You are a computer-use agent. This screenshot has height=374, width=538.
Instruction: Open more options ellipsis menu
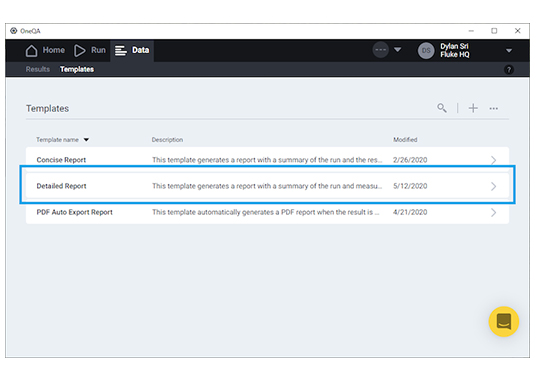pyautogui.click(x=494, y=108)
